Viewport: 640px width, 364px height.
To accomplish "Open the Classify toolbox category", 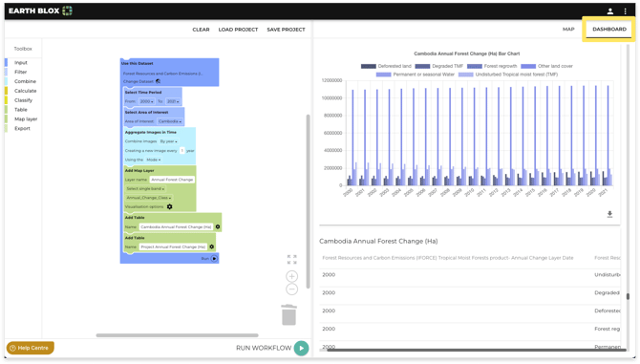I will tap(23, 100).
